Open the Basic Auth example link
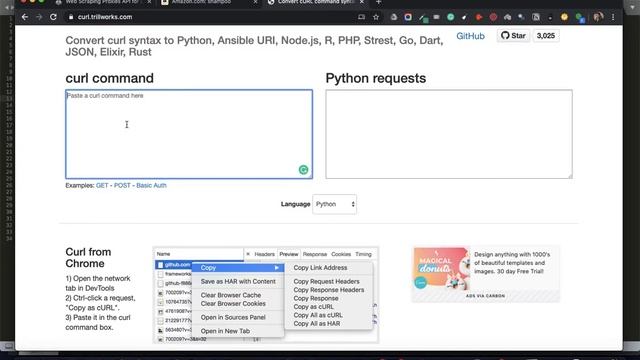Image resolution: width=640 pixels, height=360 pixels. pyautogui.click(x=151, y=185)
